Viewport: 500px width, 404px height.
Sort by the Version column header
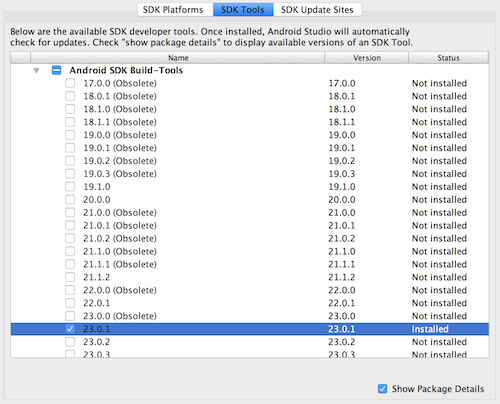(x=367, y=58)
